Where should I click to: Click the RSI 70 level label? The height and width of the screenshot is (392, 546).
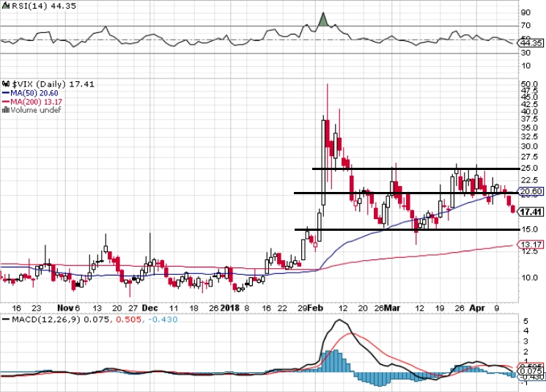point(525,26)
